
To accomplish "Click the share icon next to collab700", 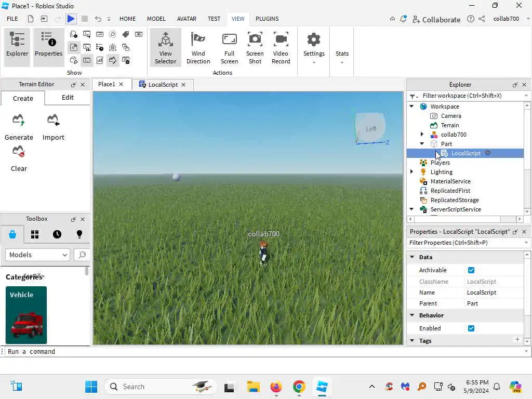I will tap(482, 19).
